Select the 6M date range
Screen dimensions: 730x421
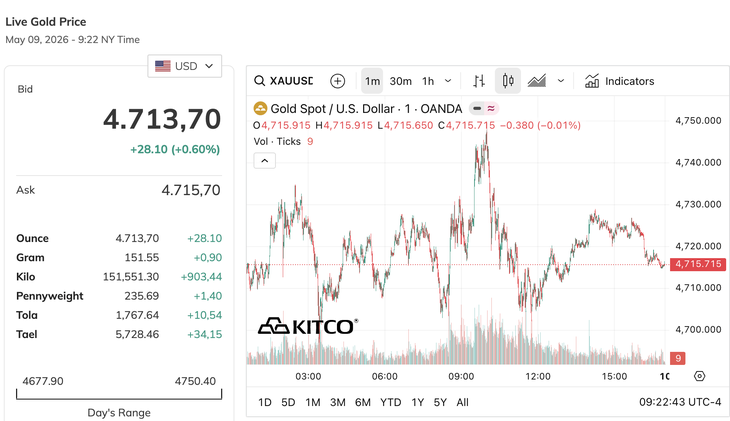(363, 402)
